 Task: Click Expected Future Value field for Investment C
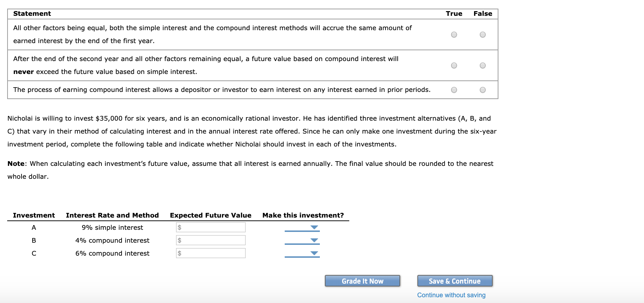[210, 253]
